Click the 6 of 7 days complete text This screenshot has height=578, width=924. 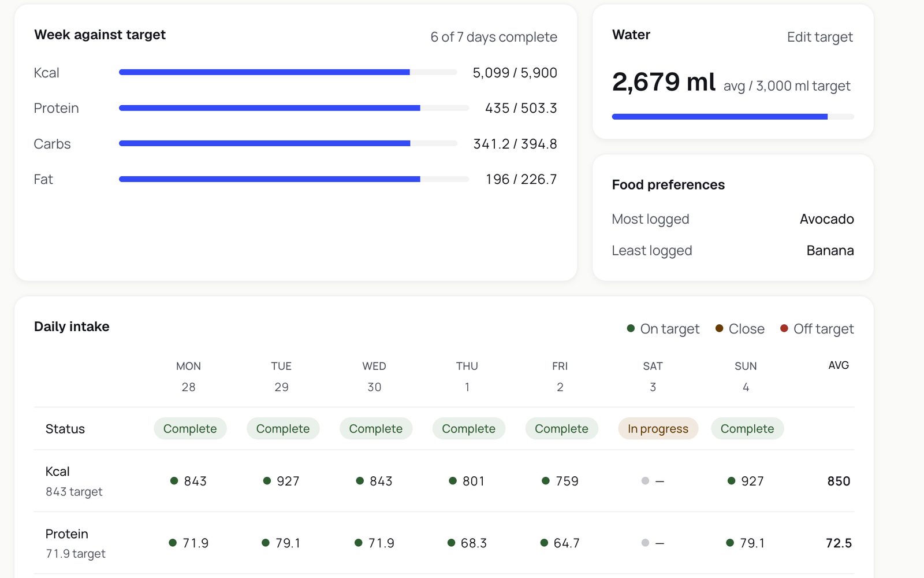click(494, 37)
